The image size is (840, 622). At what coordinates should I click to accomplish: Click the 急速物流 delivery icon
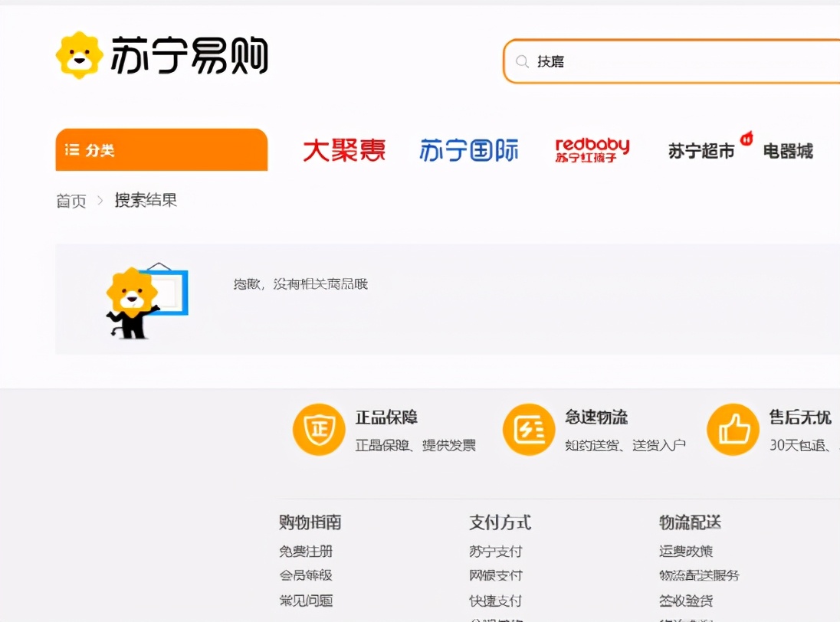(529, 429)
